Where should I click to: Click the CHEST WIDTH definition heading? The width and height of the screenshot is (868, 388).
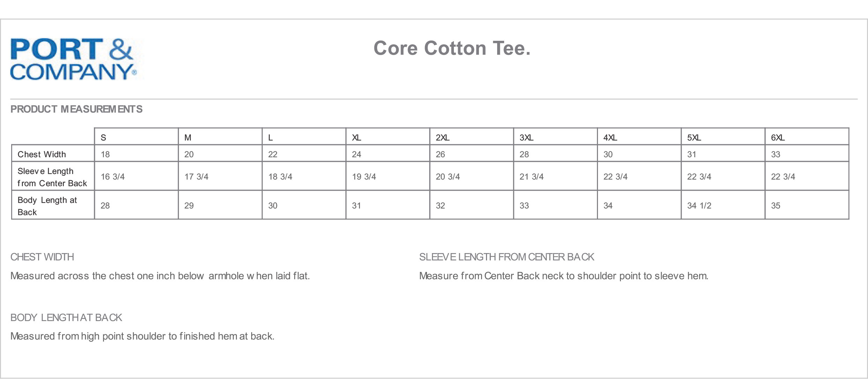click(x=42, y=257)
